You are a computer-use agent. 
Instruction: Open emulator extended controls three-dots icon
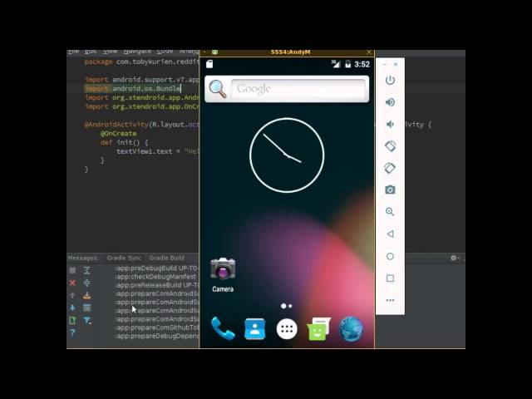pyautogui.click(x=390, y=300)
